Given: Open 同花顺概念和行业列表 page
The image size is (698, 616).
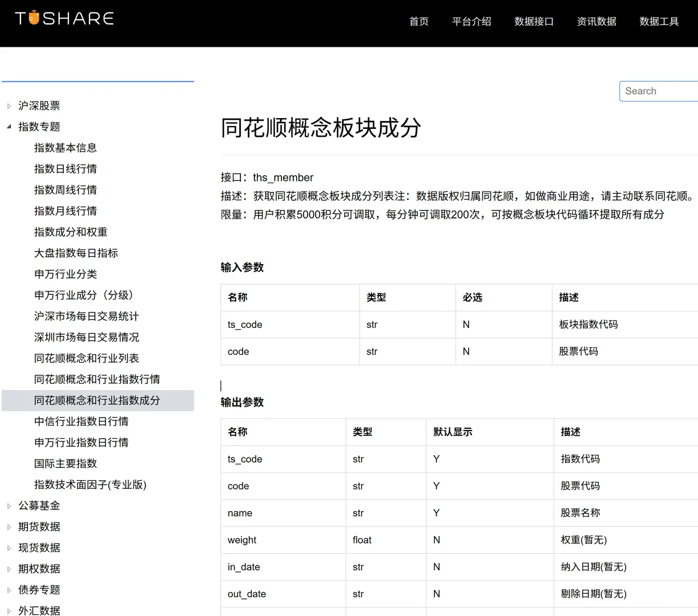Looking at the screenshot, I should tap(86, 358).
